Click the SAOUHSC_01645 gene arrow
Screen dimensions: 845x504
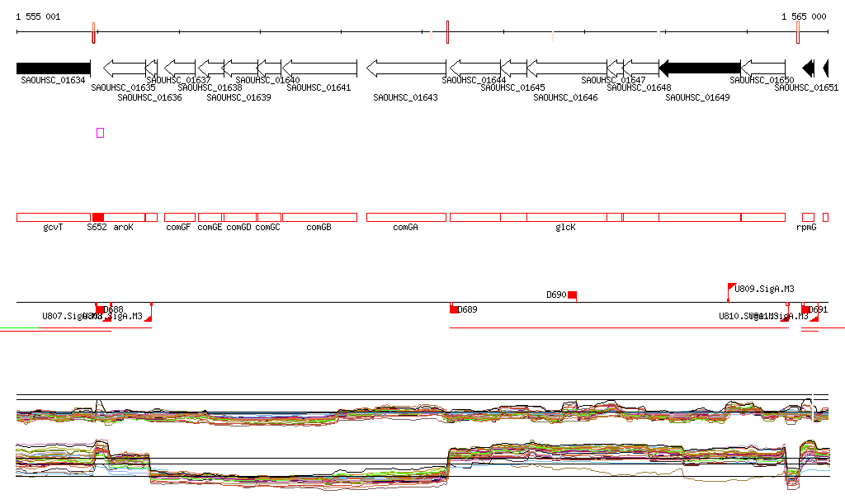[513, 68]
